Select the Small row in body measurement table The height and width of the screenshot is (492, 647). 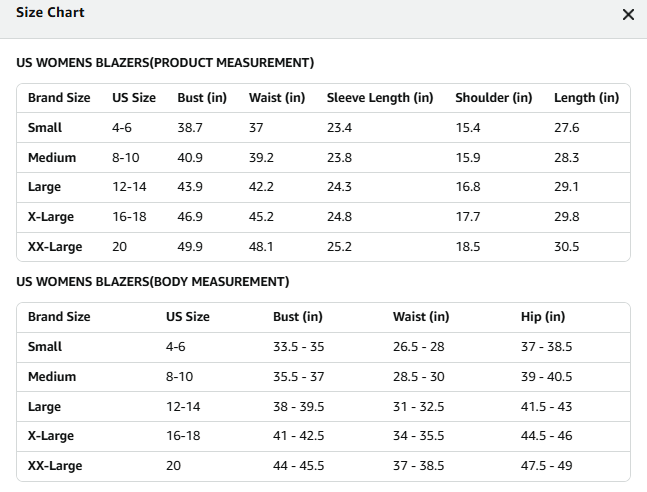324,347
